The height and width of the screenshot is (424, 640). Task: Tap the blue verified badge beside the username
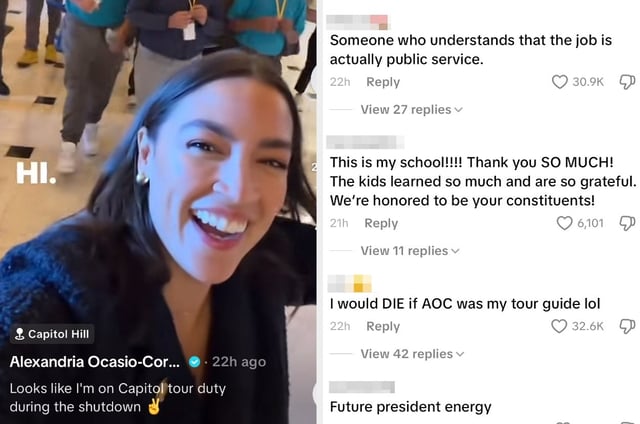(195, 362)
